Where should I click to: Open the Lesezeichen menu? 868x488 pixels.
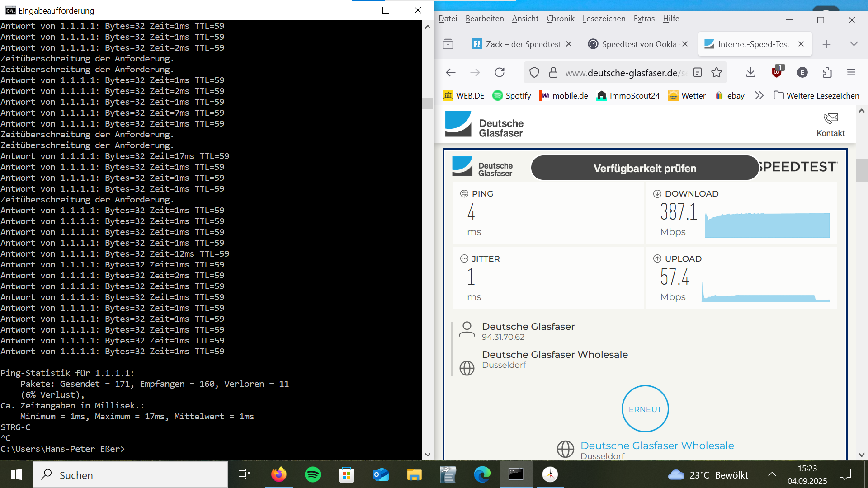coord(604,19)
